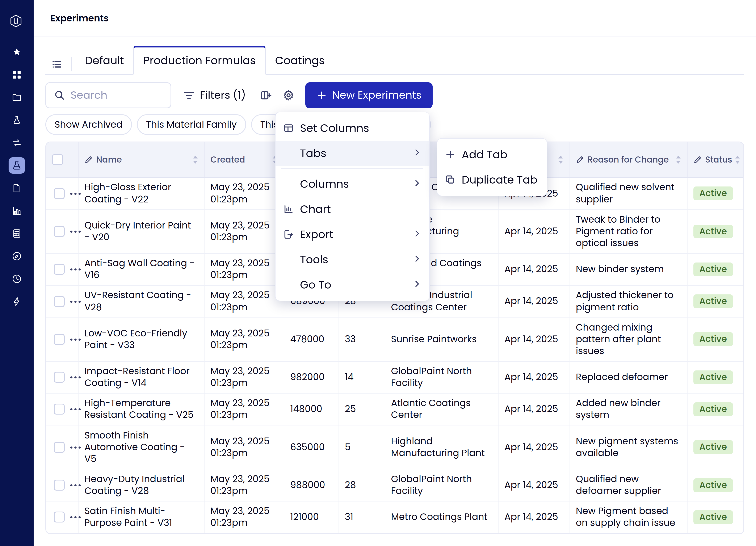
Task: Open the document page icon in sidebar
Action: point(17,188)
